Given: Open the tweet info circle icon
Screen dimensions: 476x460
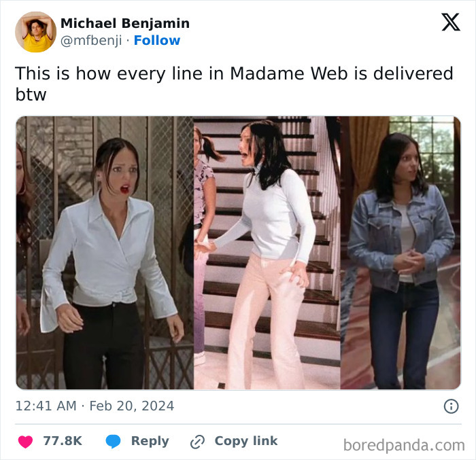Looking at the screenshot, I should click(451, 406).
